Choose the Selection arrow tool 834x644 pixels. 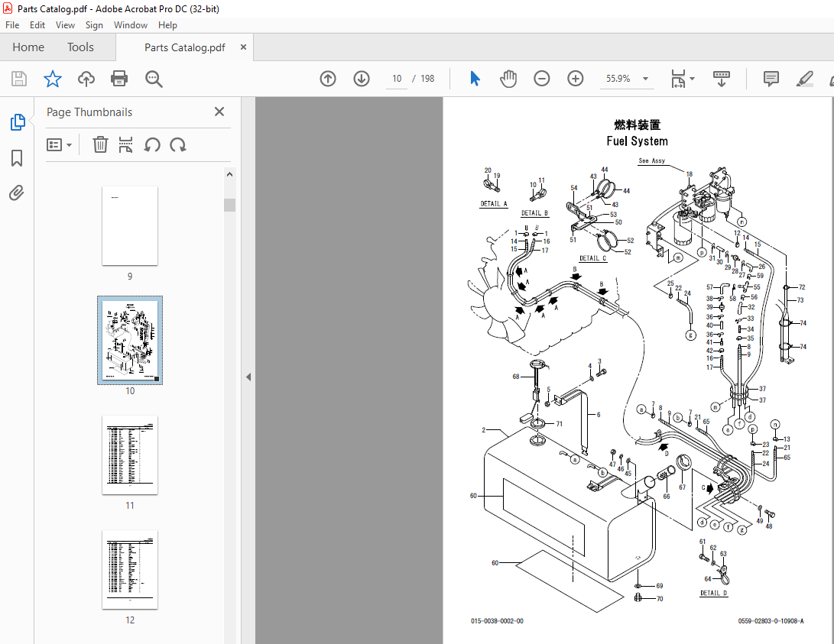click(x=475, y=79)
